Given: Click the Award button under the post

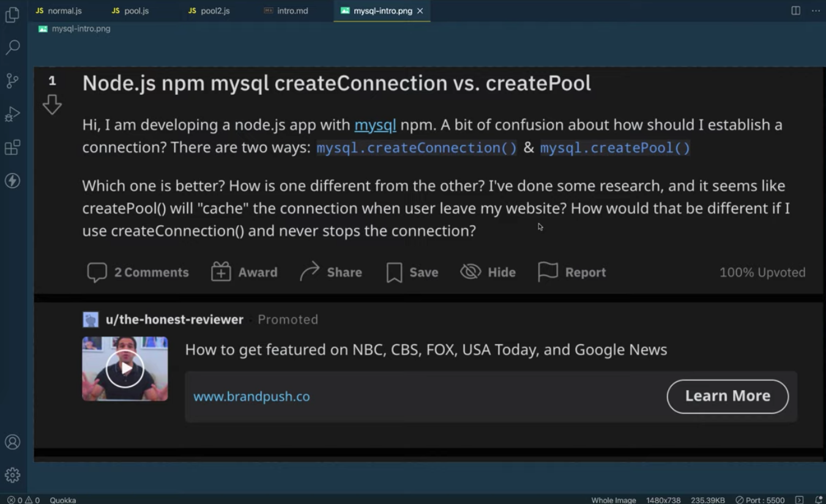Looking at the screenshot, I should point(244,272).
